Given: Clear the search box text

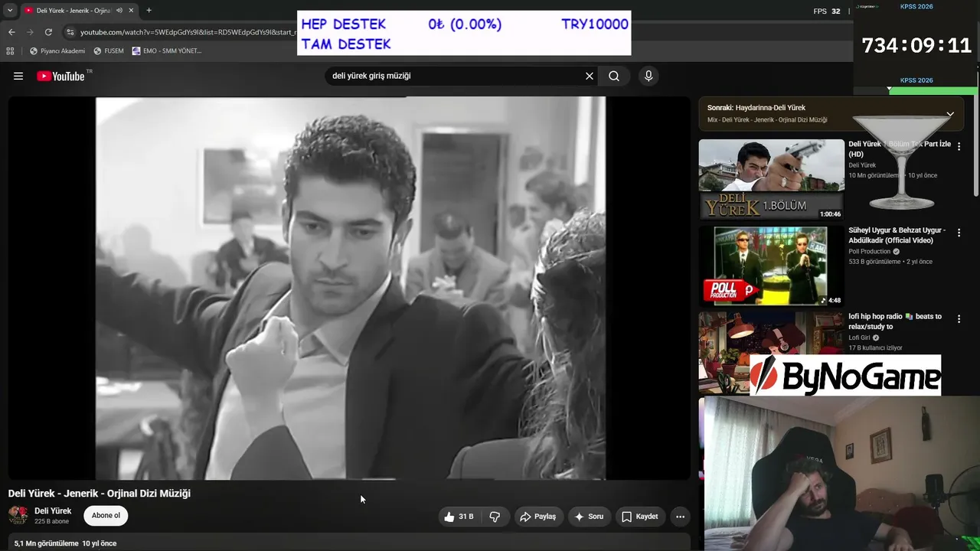Looking at the screenshot, I should [x=590, y=76].
